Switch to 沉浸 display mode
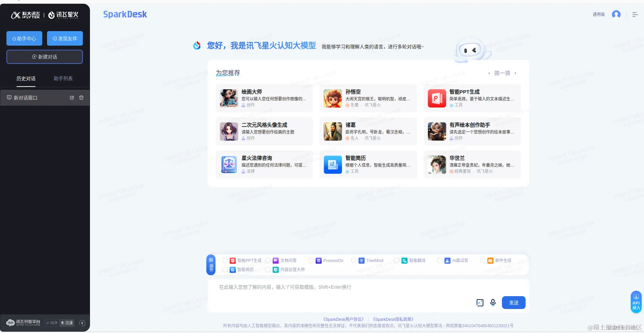Viewport: 644px width, 333px height. pyautogui.click(x=67, y=323)
